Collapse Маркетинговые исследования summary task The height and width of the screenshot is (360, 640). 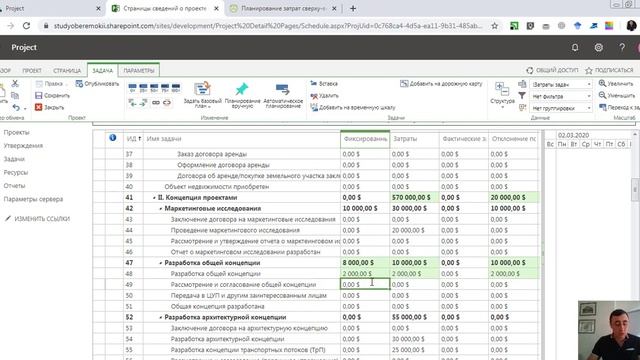(x=161, y=209)
